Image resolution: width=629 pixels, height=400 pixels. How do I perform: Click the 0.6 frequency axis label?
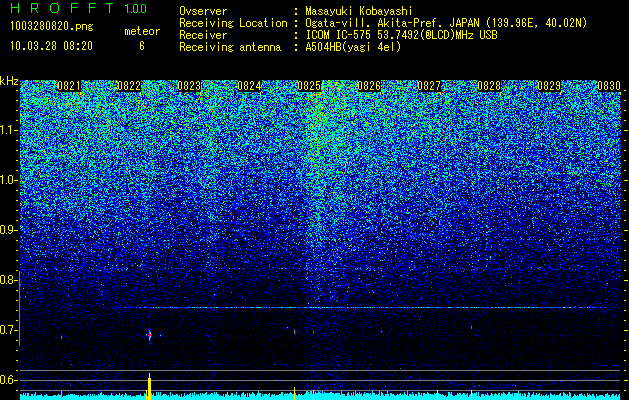8,380
